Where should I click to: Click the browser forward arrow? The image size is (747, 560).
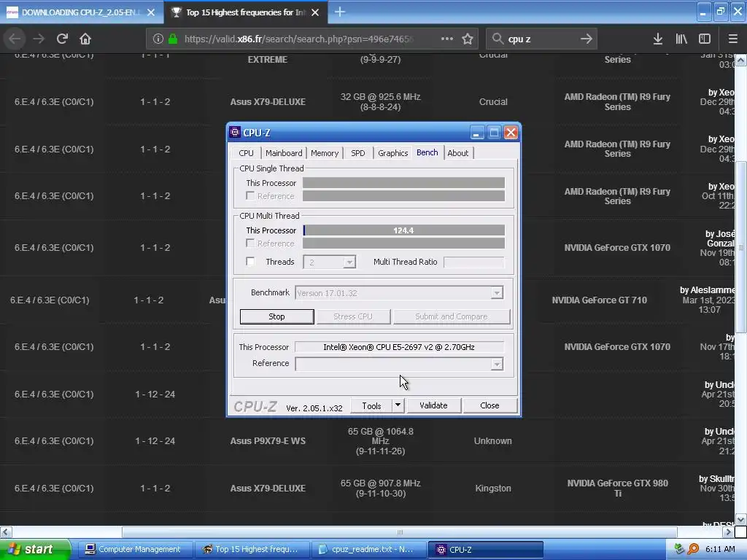point(39,39)
